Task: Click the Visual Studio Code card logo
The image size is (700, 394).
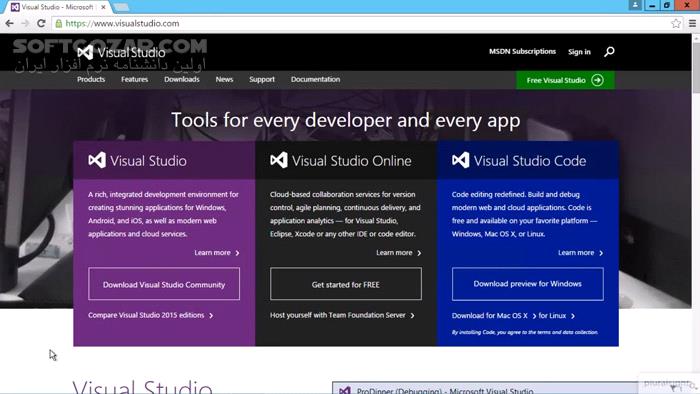Action: 460,160
